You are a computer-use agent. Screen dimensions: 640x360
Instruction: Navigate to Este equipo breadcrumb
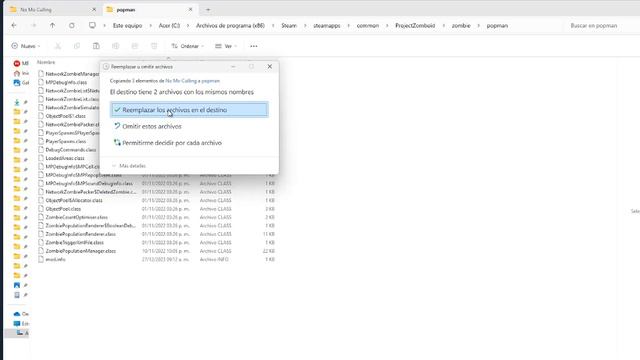[x=127, y=25]
